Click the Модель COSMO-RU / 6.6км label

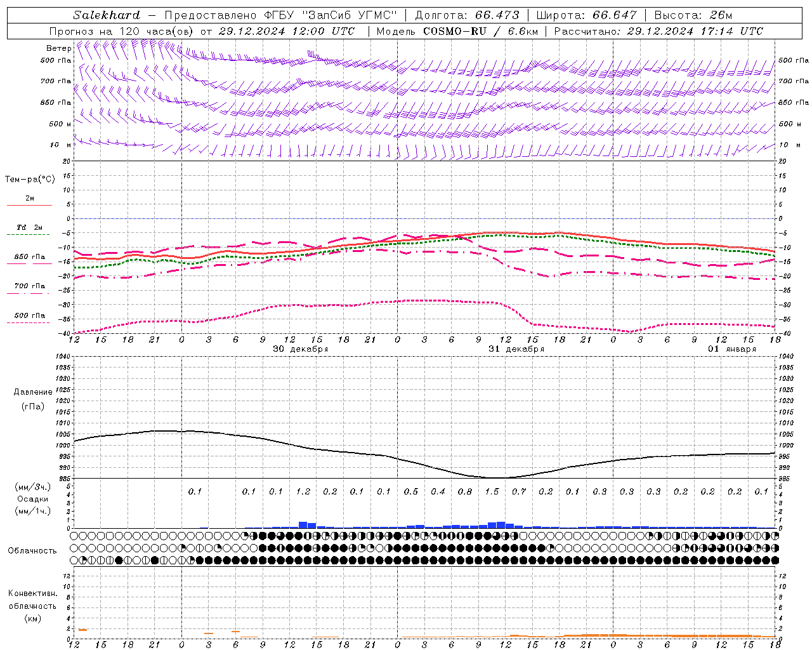(x=457, y=31)
